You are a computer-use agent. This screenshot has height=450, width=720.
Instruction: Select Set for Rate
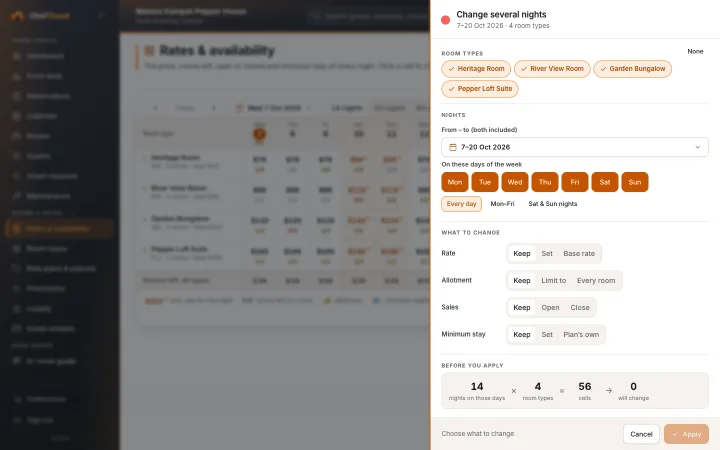(x=547, y=253)
